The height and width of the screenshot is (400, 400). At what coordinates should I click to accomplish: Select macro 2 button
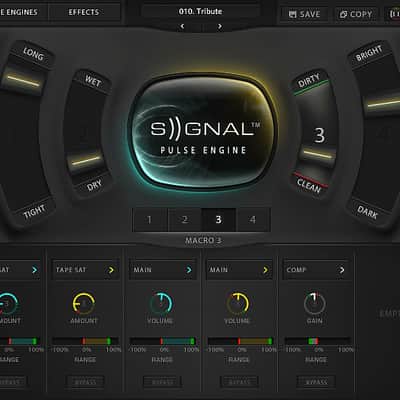click(184, 219)
